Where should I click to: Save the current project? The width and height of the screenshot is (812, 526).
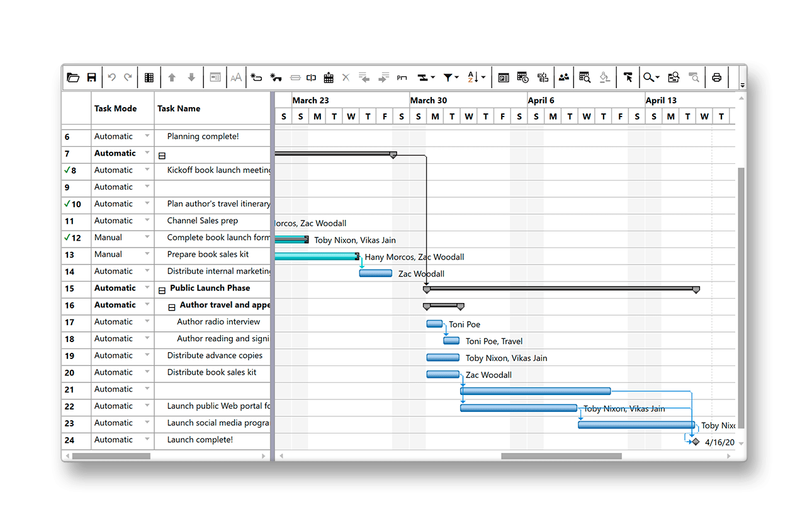click(91, 77)
